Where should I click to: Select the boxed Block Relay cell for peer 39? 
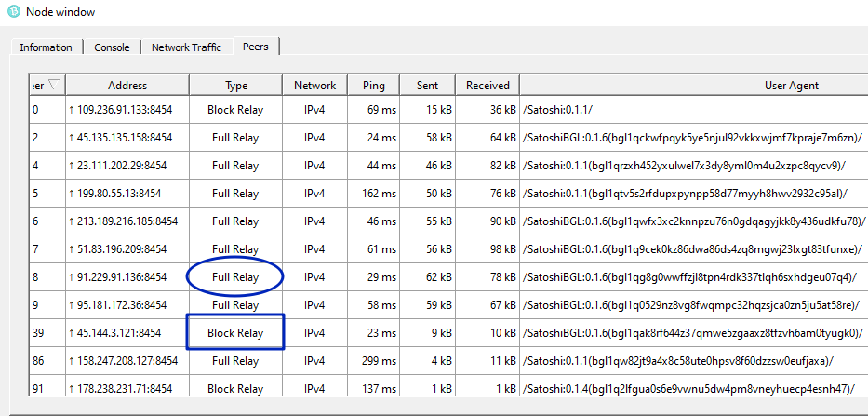click(235, 333)
